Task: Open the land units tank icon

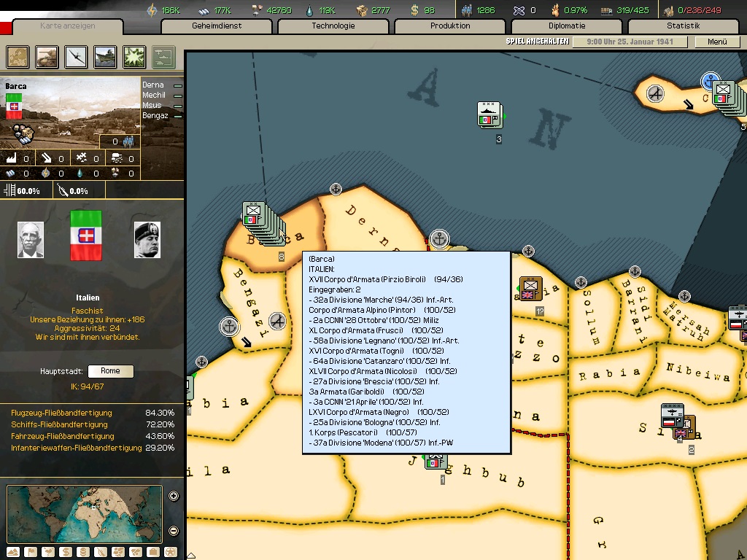Action: tap(47, 56)
